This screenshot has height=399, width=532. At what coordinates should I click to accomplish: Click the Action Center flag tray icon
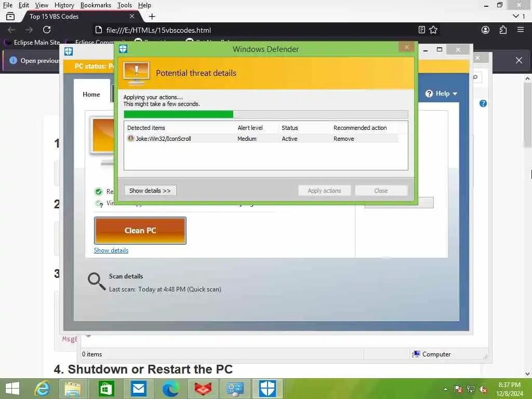pyautogui.click(x=458, y=389)
